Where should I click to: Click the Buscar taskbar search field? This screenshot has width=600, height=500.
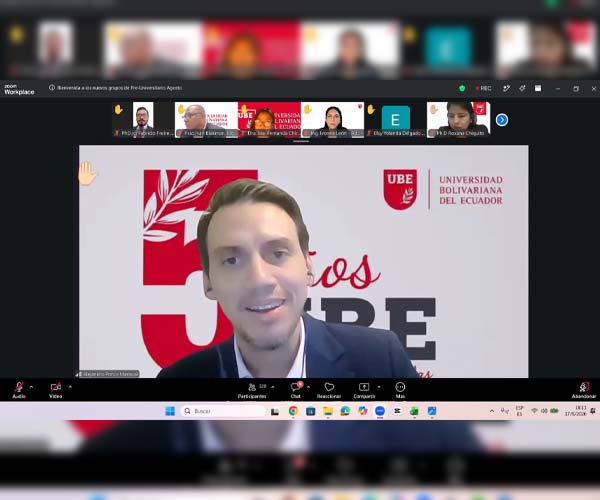click(223, 411)
